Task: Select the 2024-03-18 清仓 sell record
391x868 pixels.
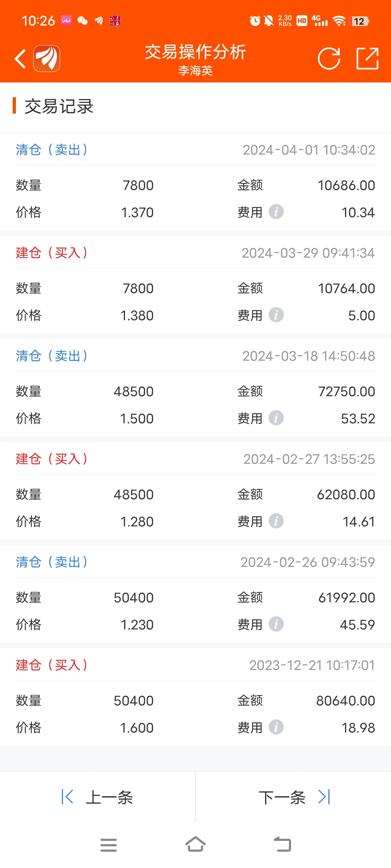Action: [x=195, y=388]
